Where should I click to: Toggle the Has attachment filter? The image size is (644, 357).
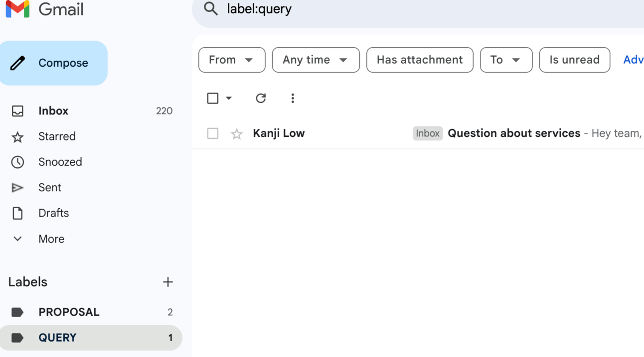(x=420, y=60)
